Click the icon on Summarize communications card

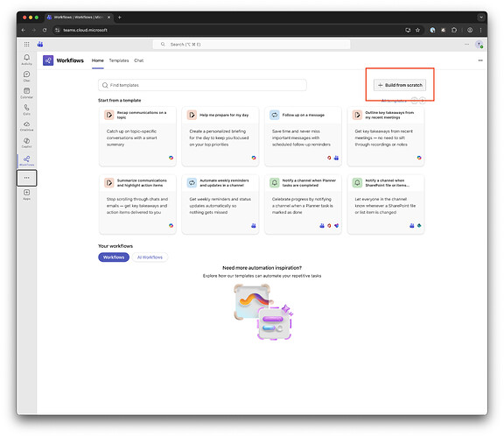[109, 183]
